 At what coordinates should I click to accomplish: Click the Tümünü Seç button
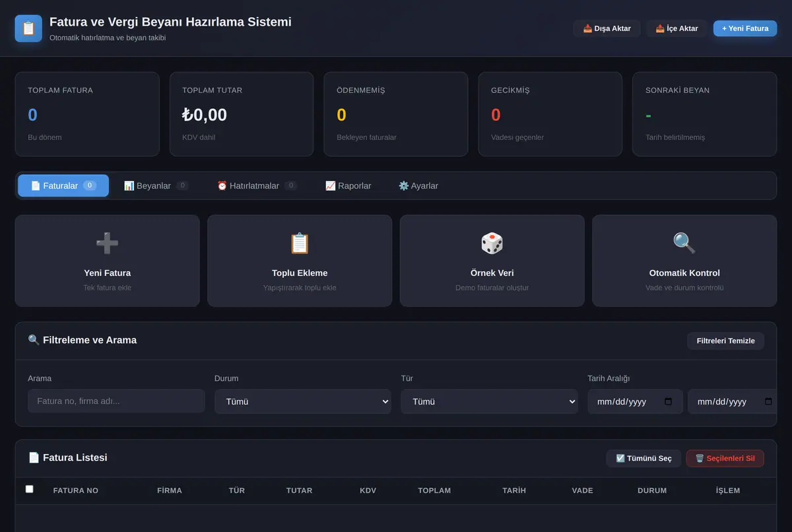pyautogui.click(x=643, y=458)
